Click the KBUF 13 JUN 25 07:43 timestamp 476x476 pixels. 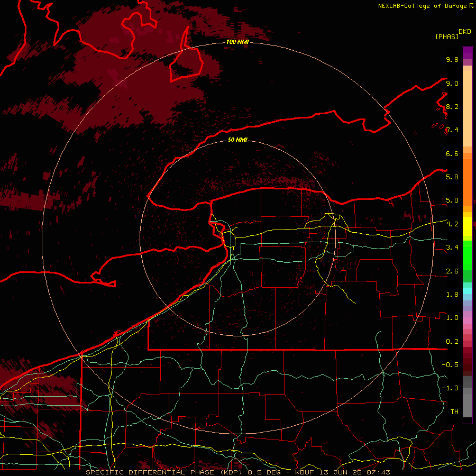point(342,472)
